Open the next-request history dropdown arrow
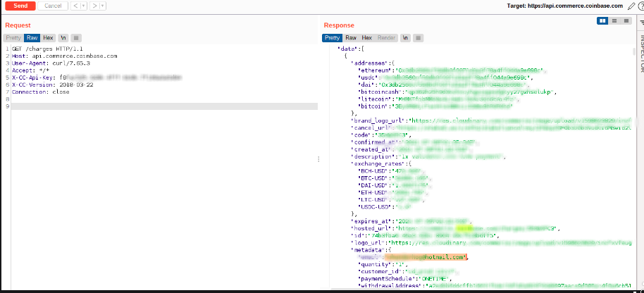 point(103,6)
